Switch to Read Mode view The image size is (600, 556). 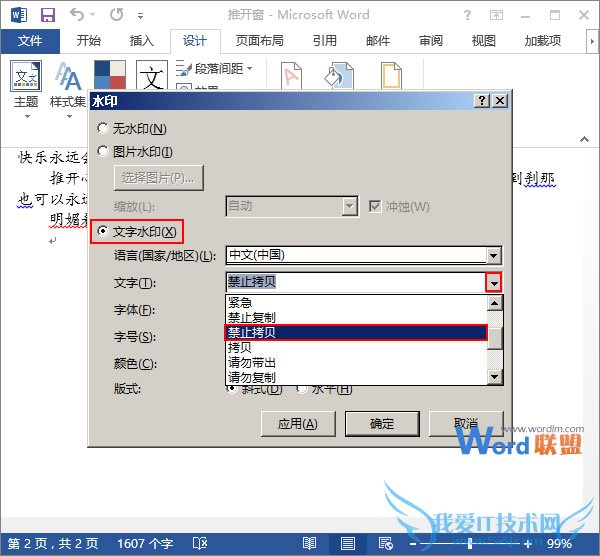pos(309,544)
